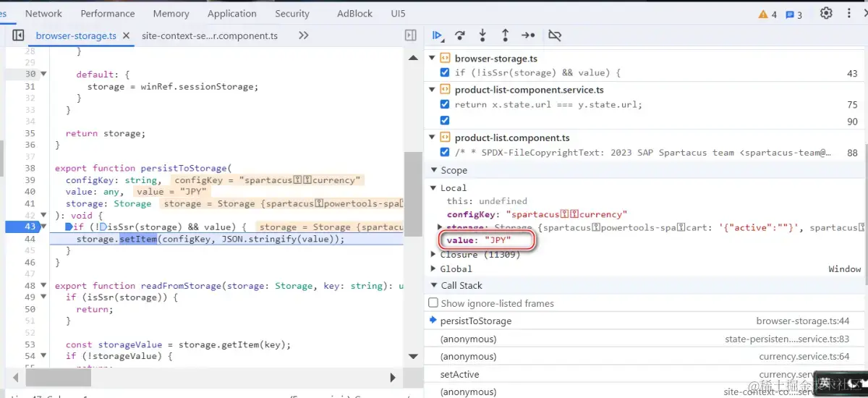Open the AdBlock panel

point(354,13)
